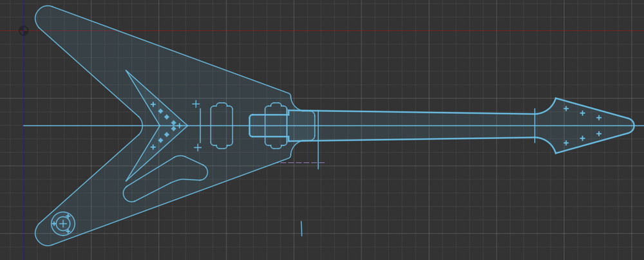Select the dashed construction line under neck joint
Screen dimensions: 644x260
point(302,163)
